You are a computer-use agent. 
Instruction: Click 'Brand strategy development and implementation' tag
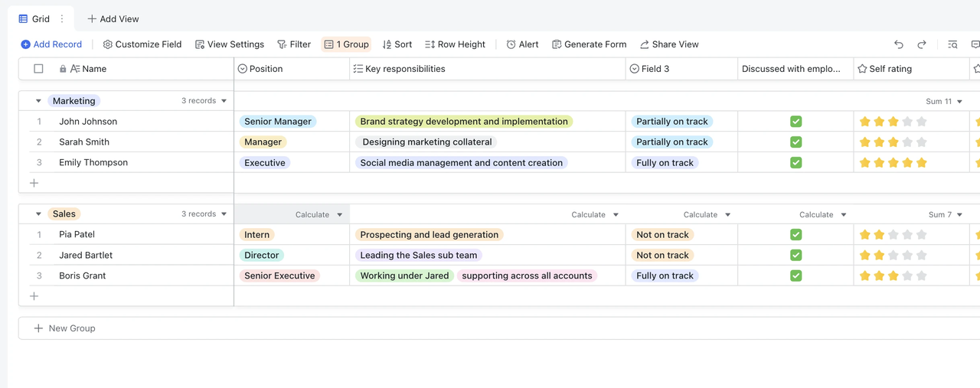(464, 122)
